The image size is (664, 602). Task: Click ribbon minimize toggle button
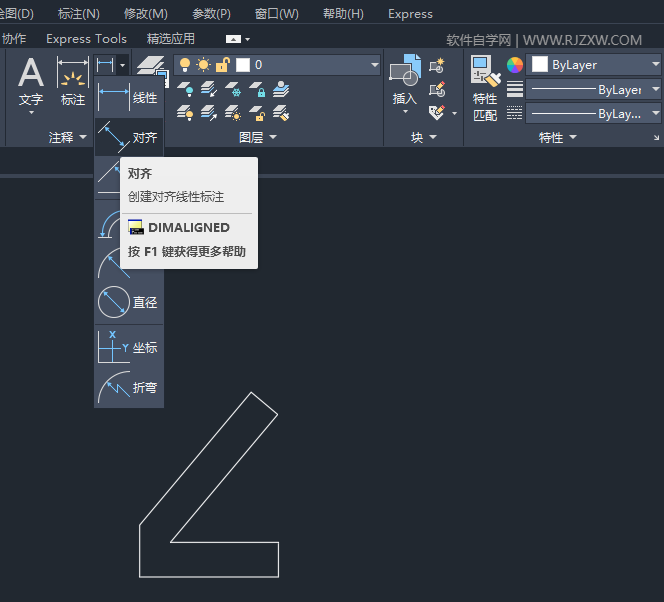[x=233, y=39]
